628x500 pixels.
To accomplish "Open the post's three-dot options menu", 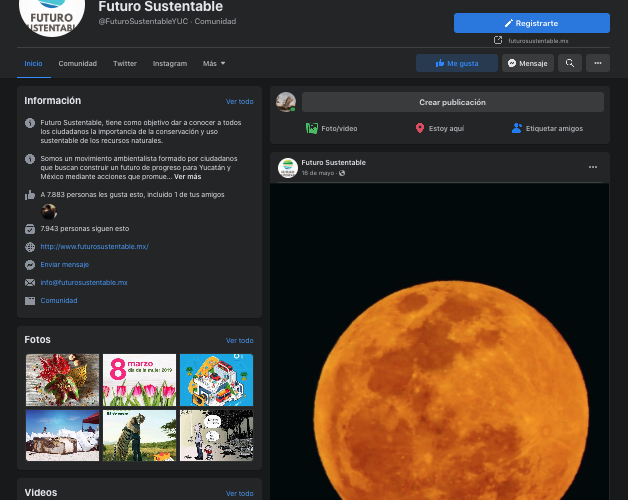I will click(593, 167).
